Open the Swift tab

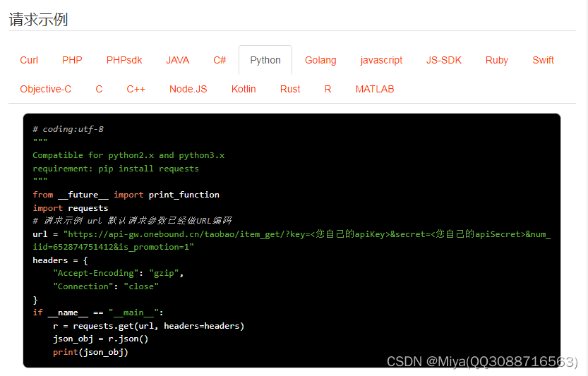(x=543, y=60)
